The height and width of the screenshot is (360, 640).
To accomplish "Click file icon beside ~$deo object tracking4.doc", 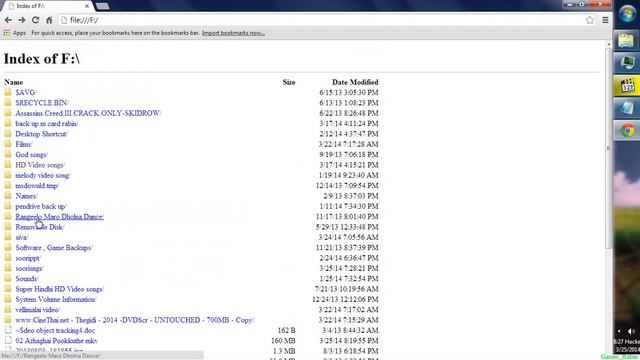I will [8, 330].
